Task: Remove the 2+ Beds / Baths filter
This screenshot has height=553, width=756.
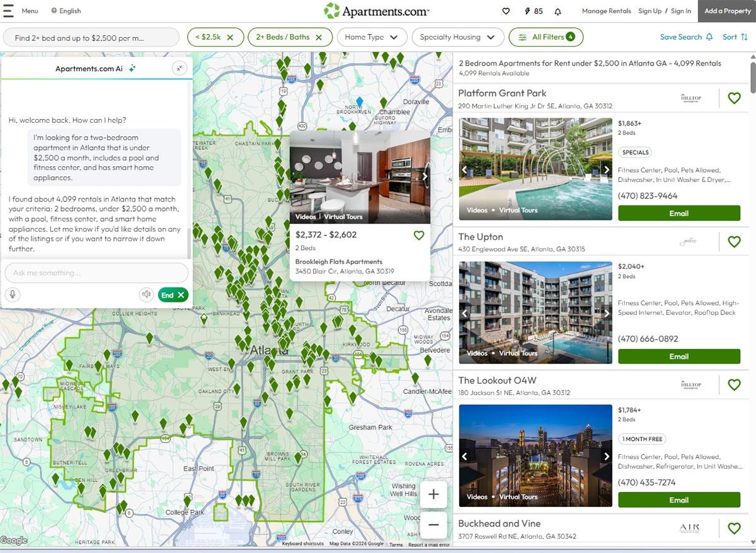Action: coord(319,37)
